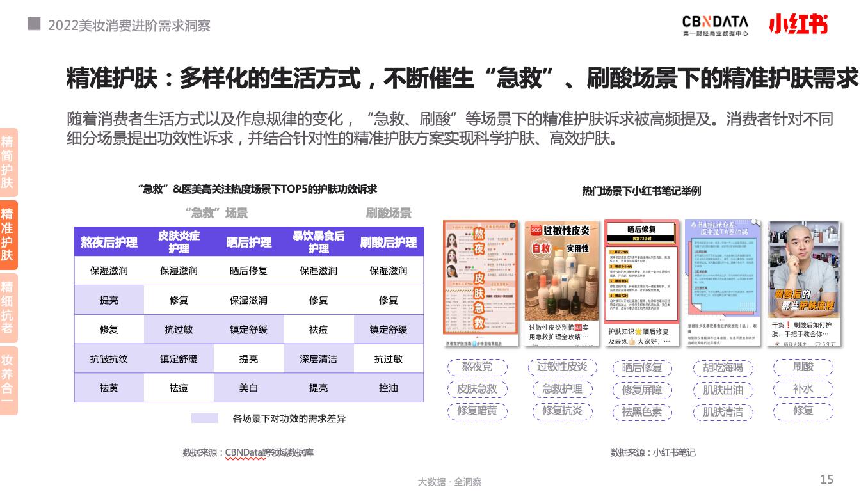Click the red SOS badge on the 过敏性皮炎 note
Screen dimensions: 868x494
tap(536, 230)
